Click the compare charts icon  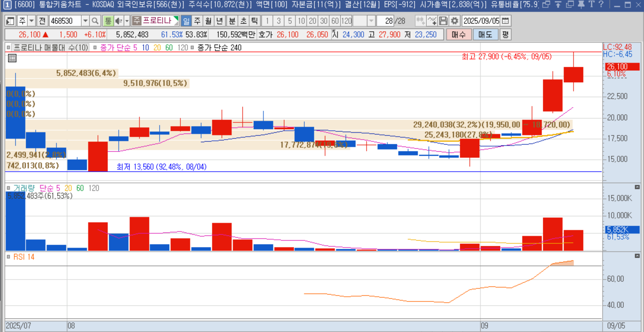tap(420, 21)
